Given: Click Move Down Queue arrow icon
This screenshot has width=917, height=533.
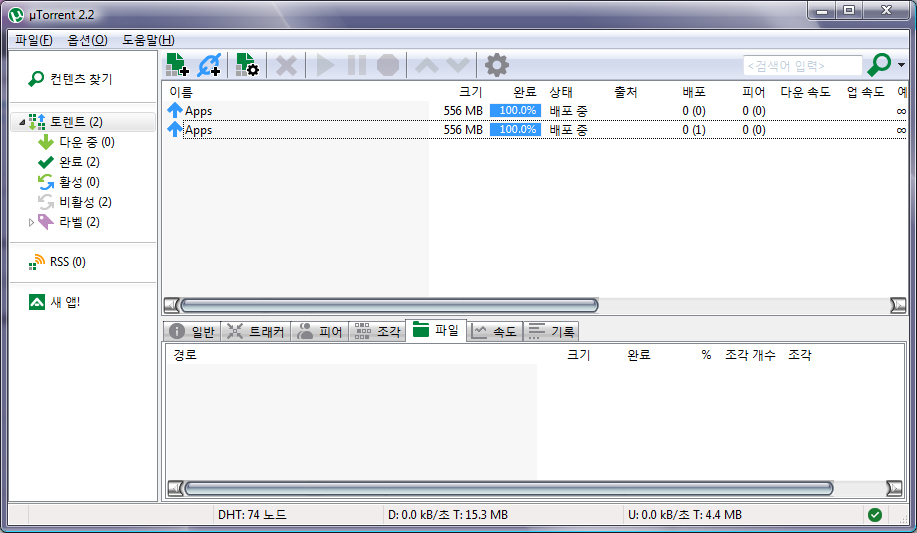Looking at the screenshot, I should tap(458, 65).
